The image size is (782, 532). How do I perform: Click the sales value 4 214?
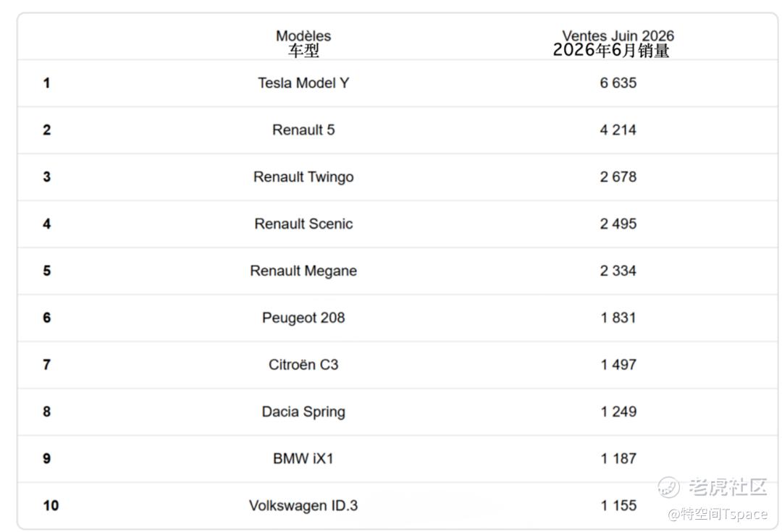(618, 130)
